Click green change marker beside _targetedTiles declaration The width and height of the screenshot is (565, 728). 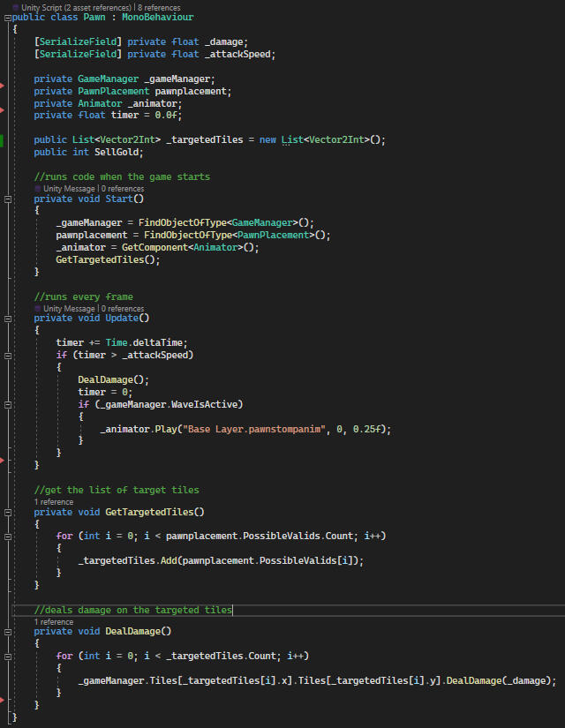click(3, 139)
